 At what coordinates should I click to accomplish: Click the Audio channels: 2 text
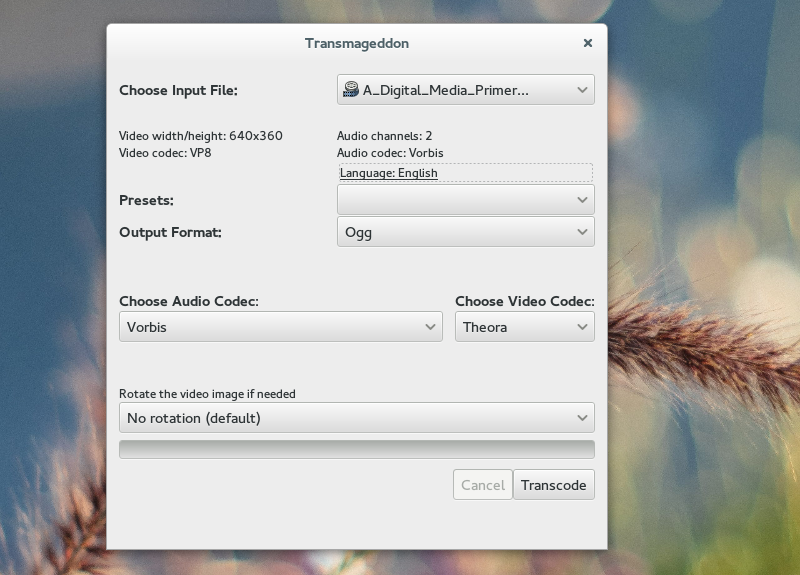coord(384,136)
